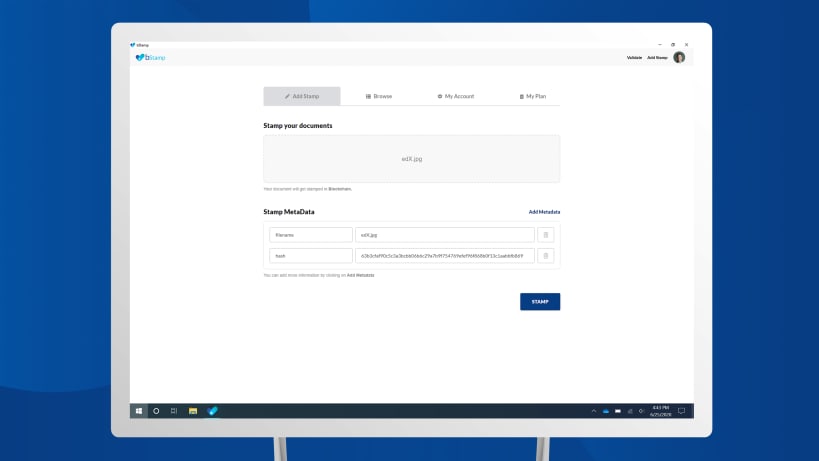The height and width of the screenshot is (461, 819).
Task: Open Task View in the taskbar
Action: point(174,411)
